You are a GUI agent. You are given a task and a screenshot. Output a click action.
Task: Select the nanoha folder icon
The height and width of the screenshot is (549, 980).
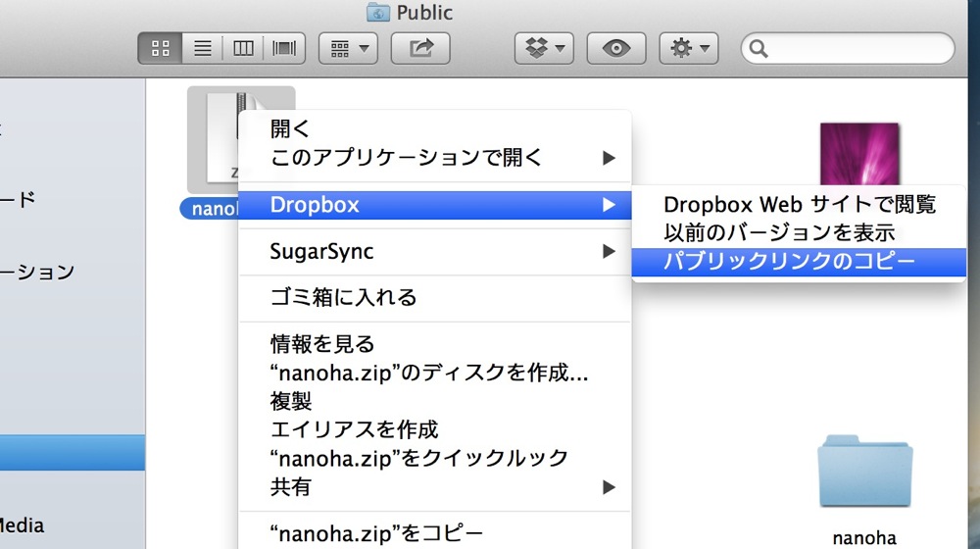tap(865, 472)
